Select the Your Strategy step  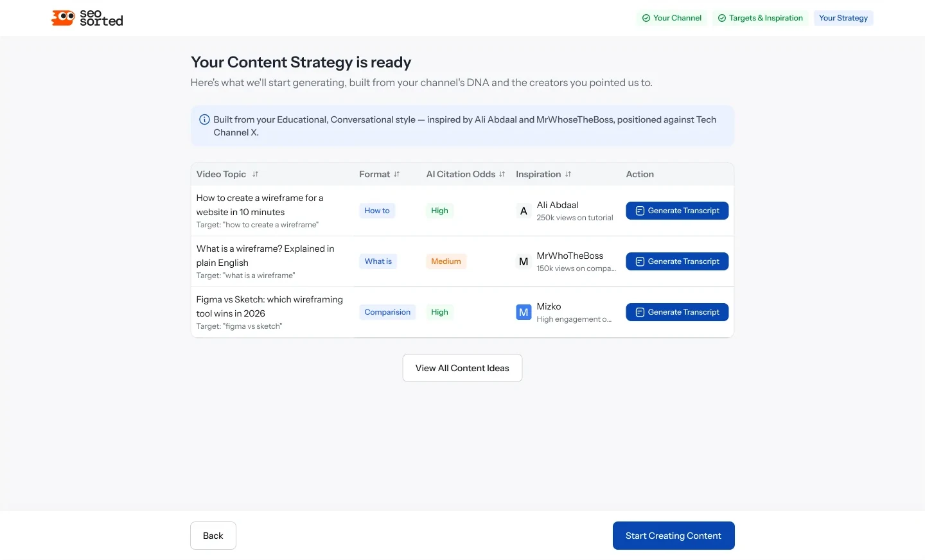(843, 18)
